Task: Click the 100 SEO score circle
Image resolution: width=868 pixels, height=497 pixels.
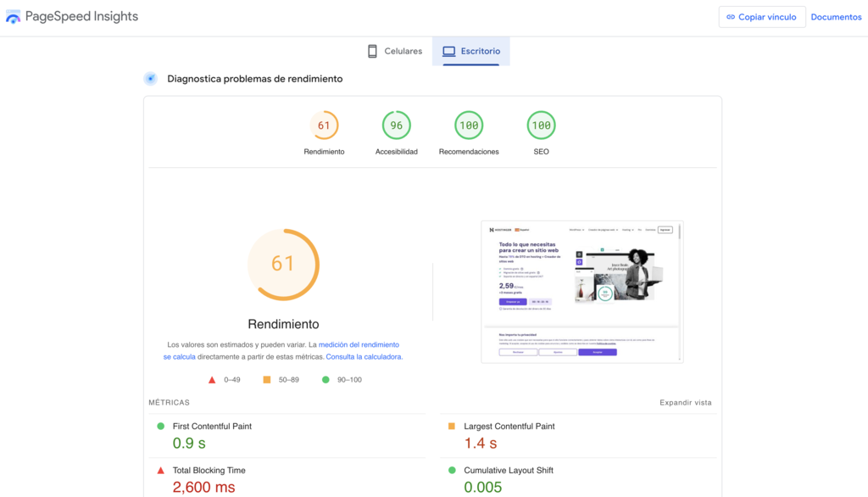Action: point(541,125)
